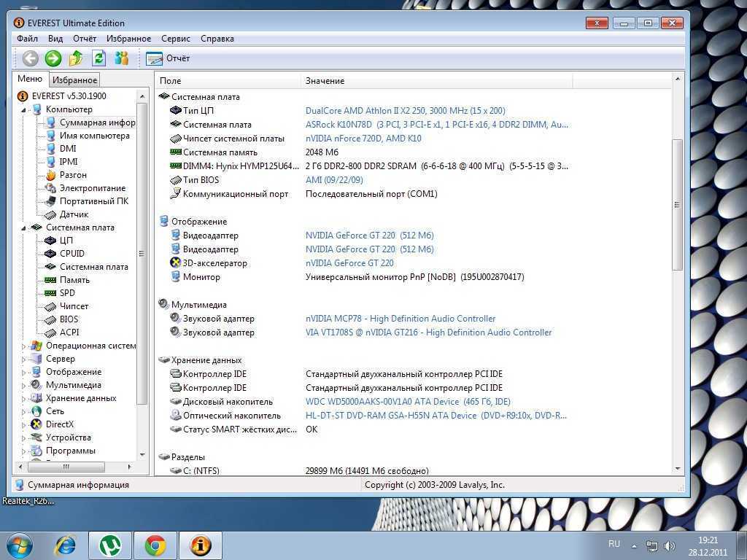The width and height of the screenshot is (747, 560).
Task: Open uTorrent from the taskbar
Action: [111, 545]
